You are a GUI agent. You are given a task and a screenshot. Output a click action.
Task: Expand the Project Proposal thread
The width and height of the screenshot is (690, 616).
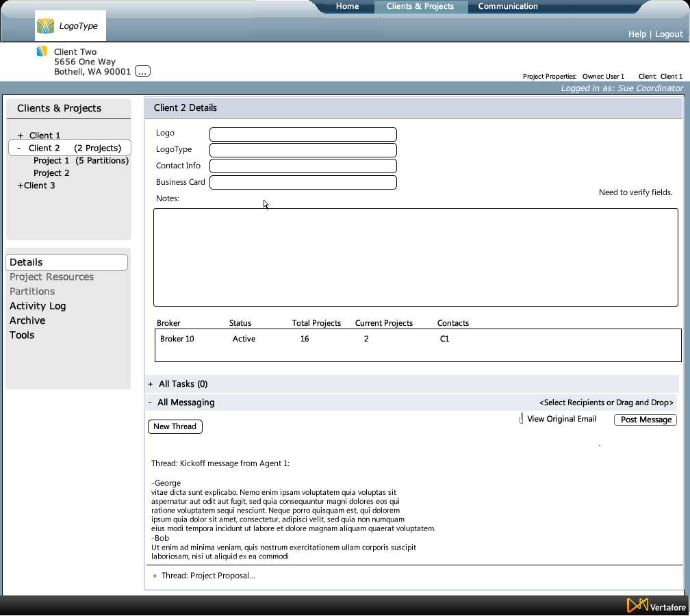(155, 576)
